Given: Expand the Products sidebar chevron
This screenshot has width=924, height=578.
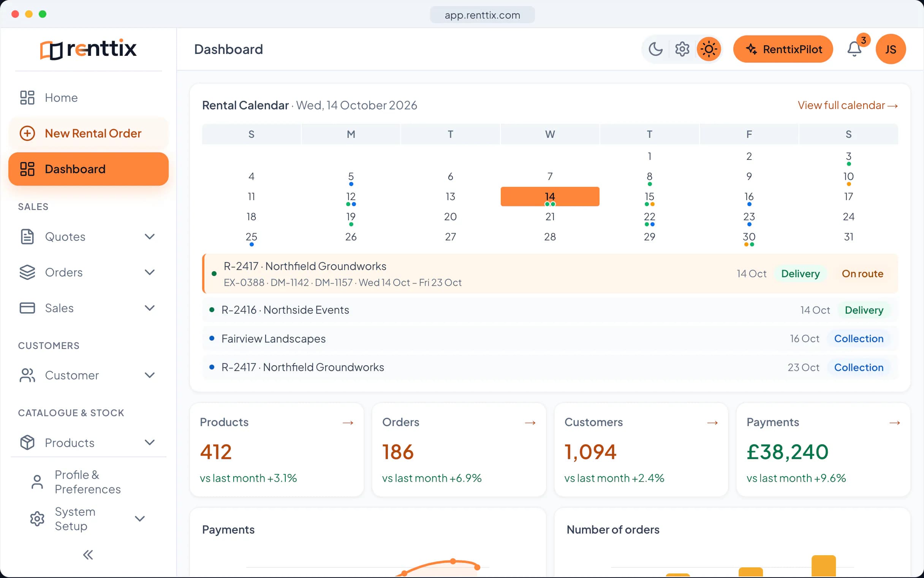Looking at the screenshot, I should pos(150,442).
